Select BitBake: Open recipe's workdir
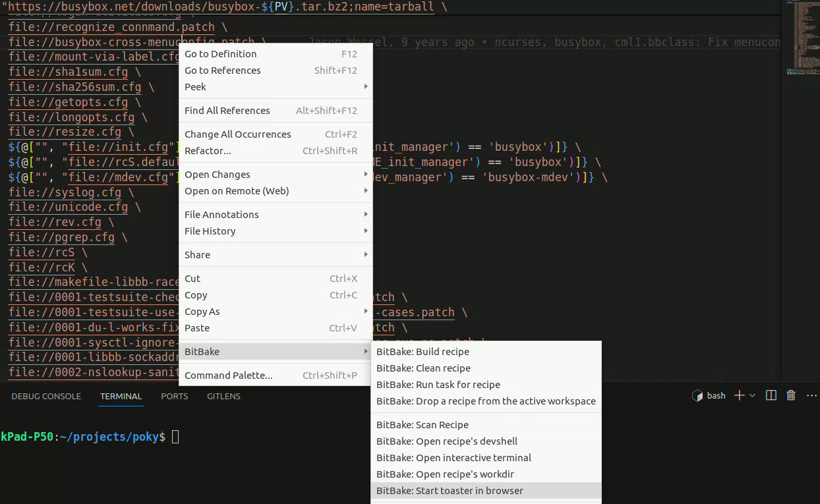Viewport: 820px width, 504px height. point(486,474)
